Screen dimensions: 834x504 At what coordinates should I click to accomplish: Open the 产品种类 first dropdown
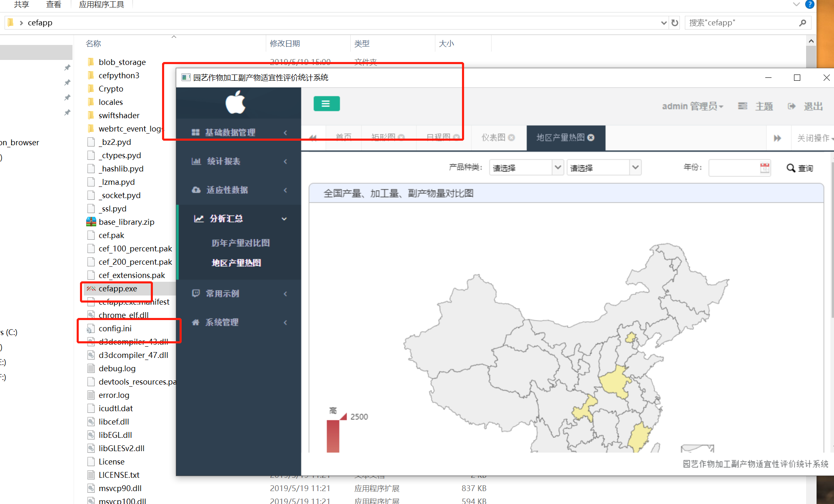(x=524, y=168)
